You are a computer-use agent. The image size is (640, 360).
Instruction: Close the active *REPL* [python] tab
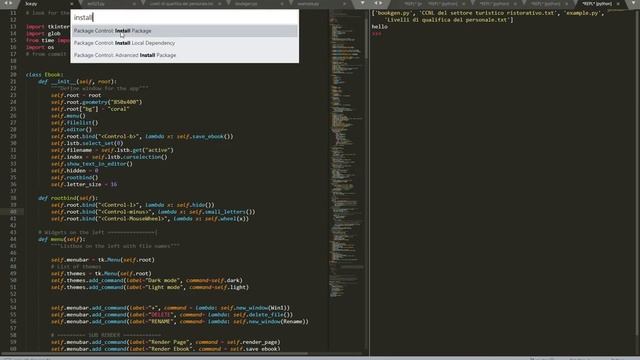click(618, 4)
